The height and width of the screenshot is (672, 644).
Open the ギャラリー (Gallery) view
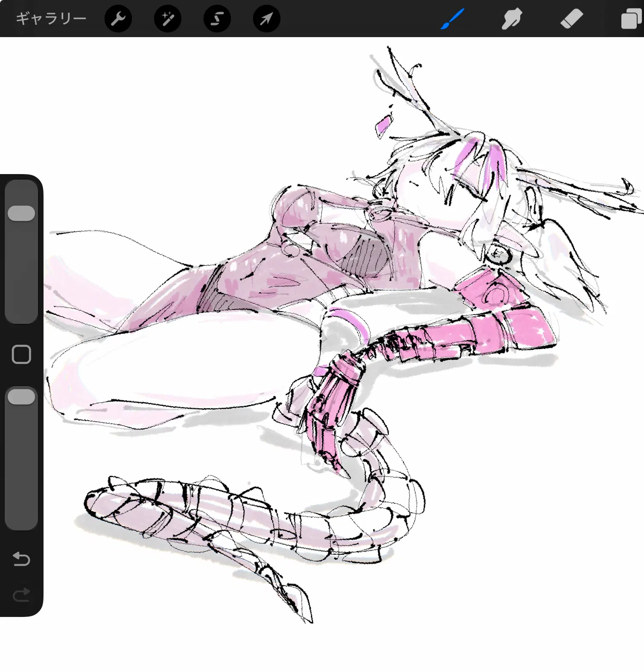51,18
